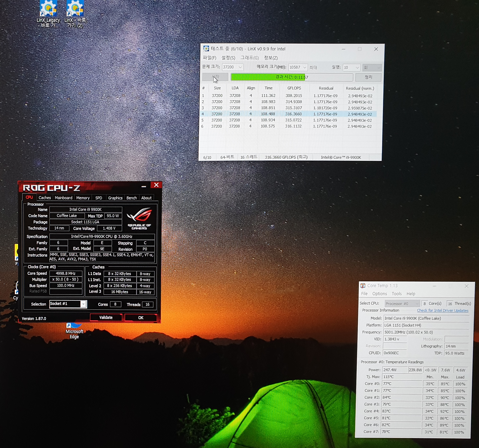Open the LinX 바로가기 (2) desktop shortcut

point(75,14)
